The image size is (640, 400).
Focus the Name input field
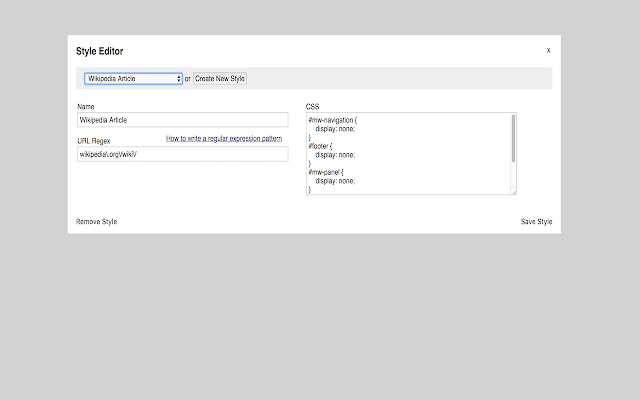click(x=182, y=120)
